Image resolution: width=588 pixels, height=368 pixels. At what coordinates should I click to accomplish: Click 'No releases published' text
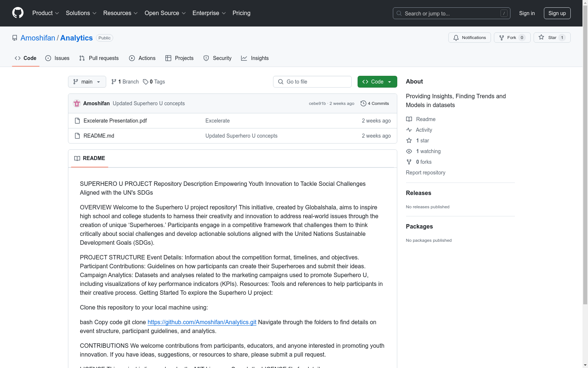coord(428,207)
